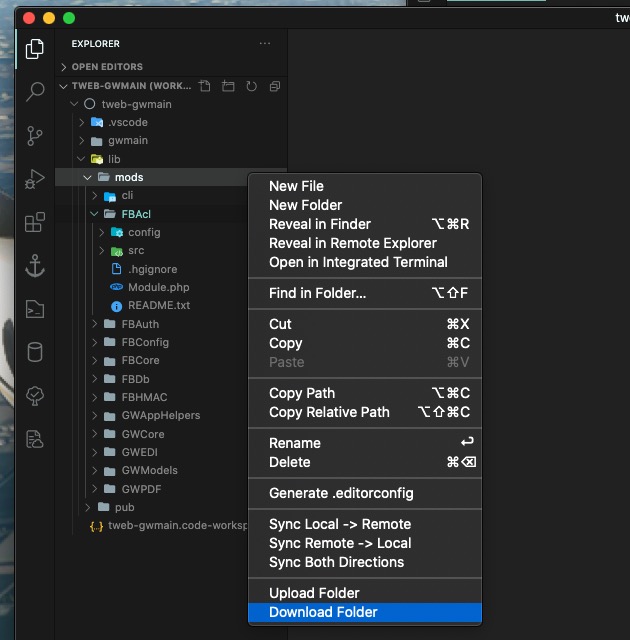Choose Copy Path in context menu
The height and width of the screenshot is (640, 630).
point(365,393)
